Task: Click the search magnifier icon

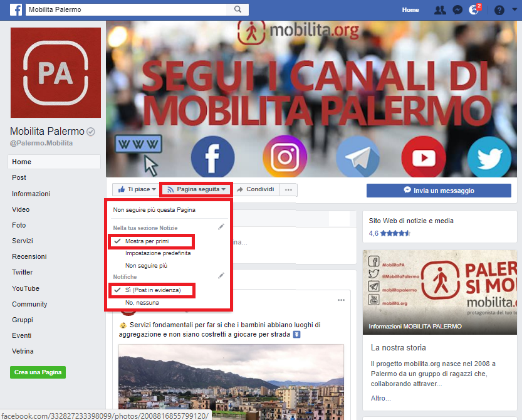Action: [x=238, y=9]
